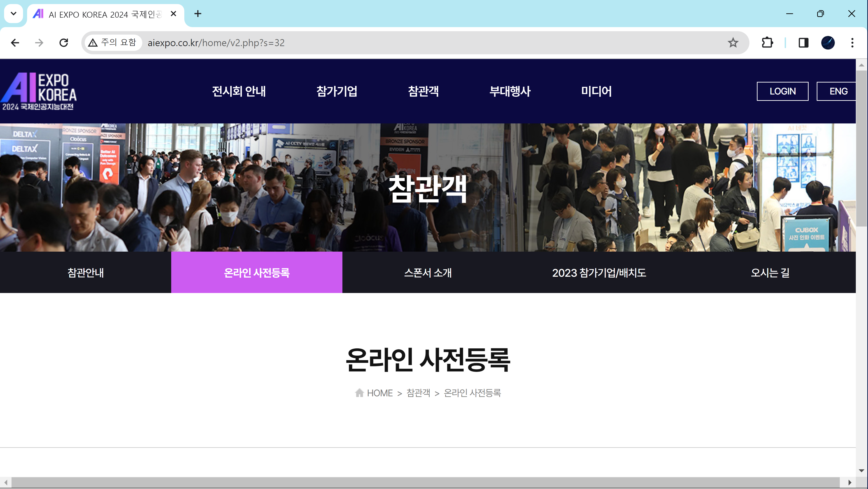Viewport: 868px width, 489px height.
Task: Click the home icon in breadcrumb
Action: pyautogui.click(x=359, y=393)
